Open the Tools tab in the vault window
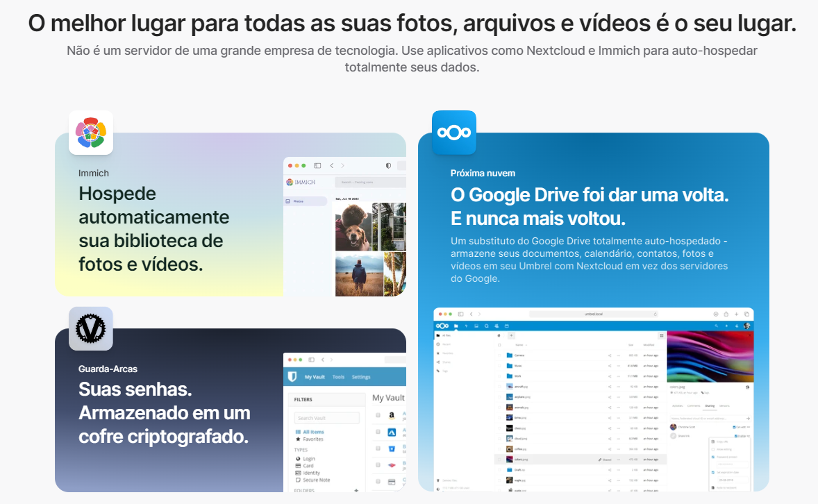The image size is (818, 504). click(x=339, y=377)
